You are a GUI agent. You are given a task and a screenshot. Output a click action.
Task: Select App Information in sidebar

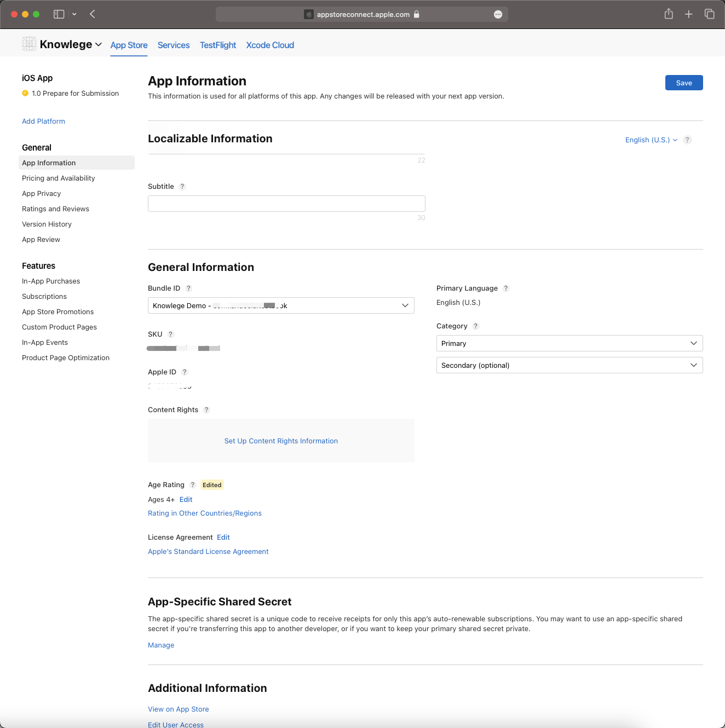[77, 163]
